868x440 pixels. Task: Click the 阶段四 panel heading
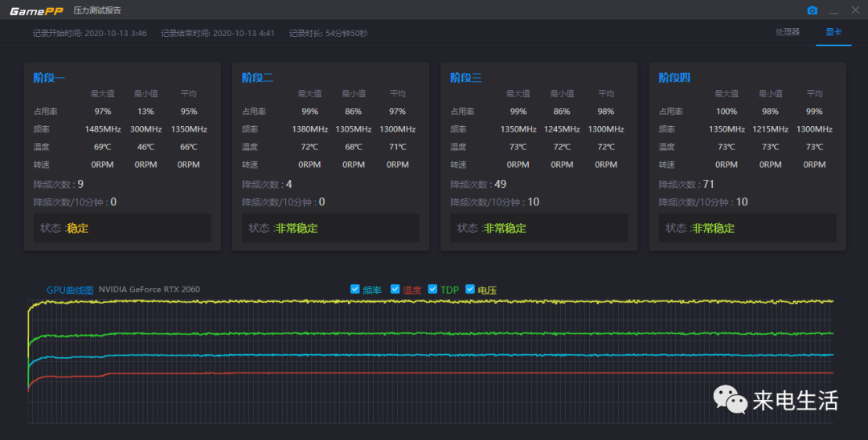click(674, 78)
